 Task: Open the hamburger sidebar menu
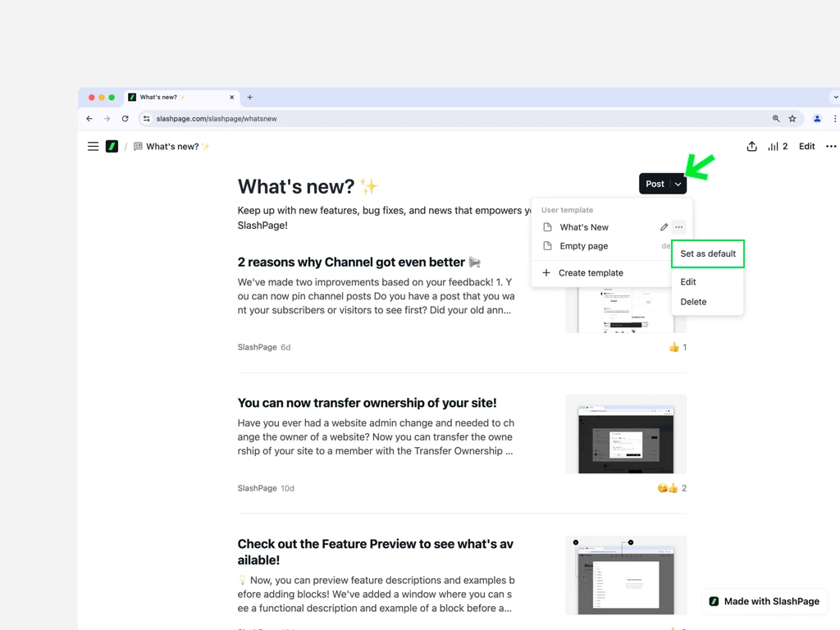pos(94,146)
